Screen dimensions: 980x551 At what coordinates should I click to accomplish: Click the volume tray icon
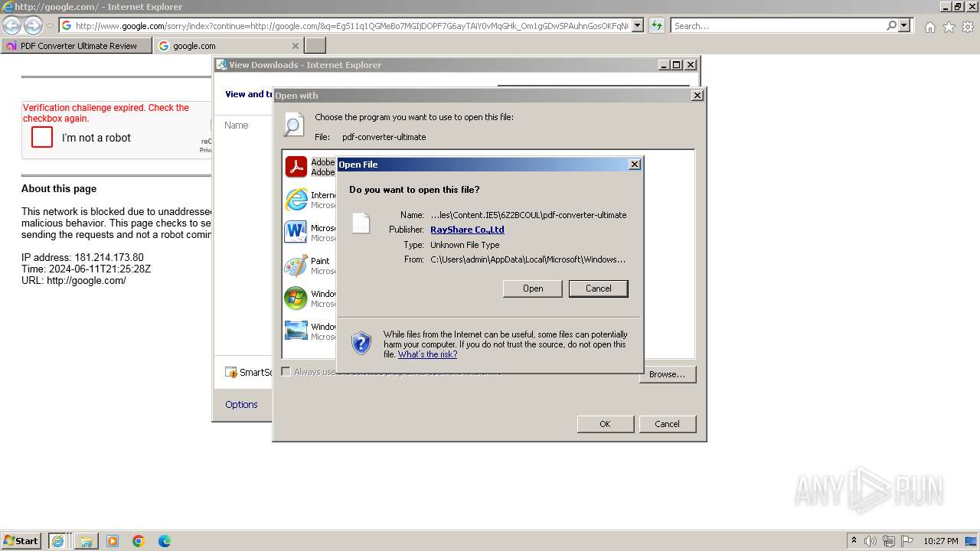871,541
